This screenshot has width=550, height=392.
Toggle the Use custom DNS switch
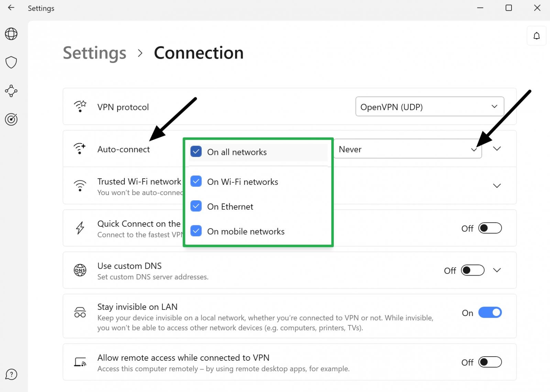[472, 270]
